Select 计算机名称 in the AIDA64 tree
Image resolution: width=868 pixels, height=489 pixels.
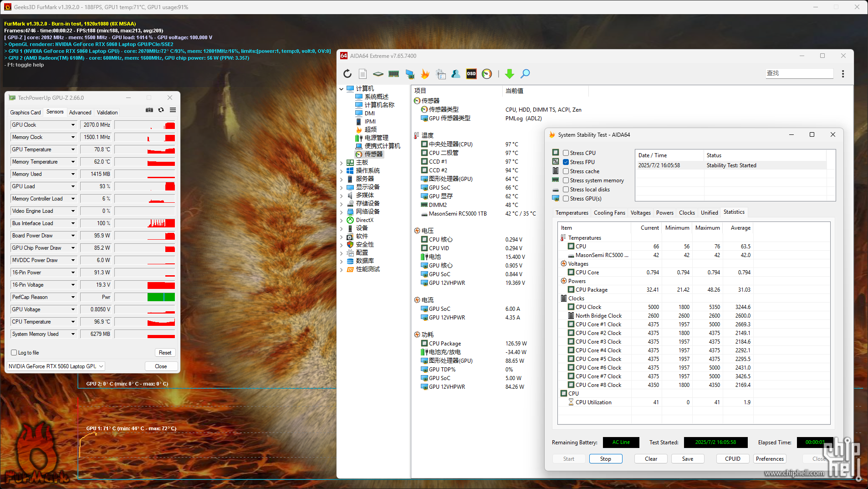pyautogui.click(x=379, y=105)
